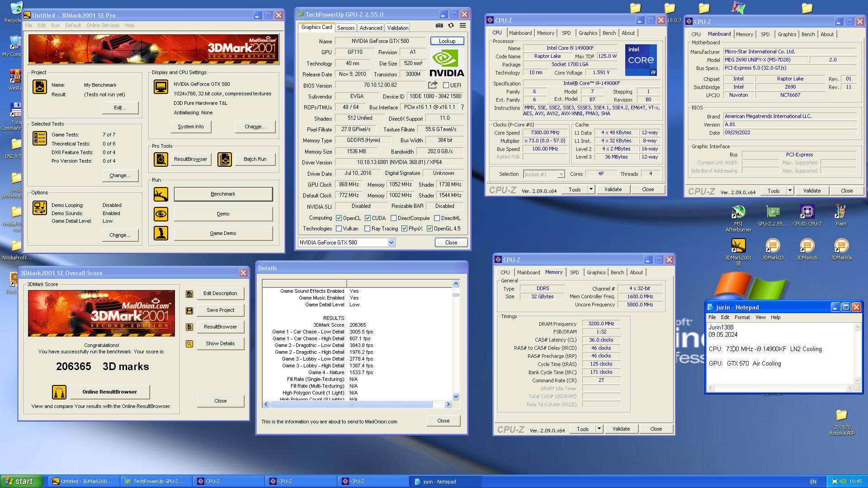Open the Online Services menu in 3DMark2001
The height and width of the screenshot is (488, 868).
click(x=103, y=25)
